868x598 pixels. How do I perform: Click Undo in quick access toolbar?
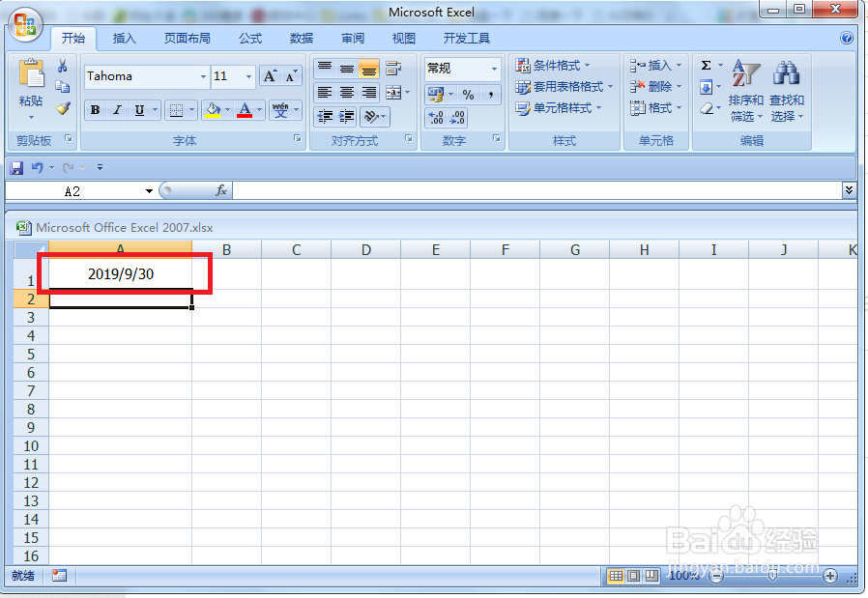point(38,167)
